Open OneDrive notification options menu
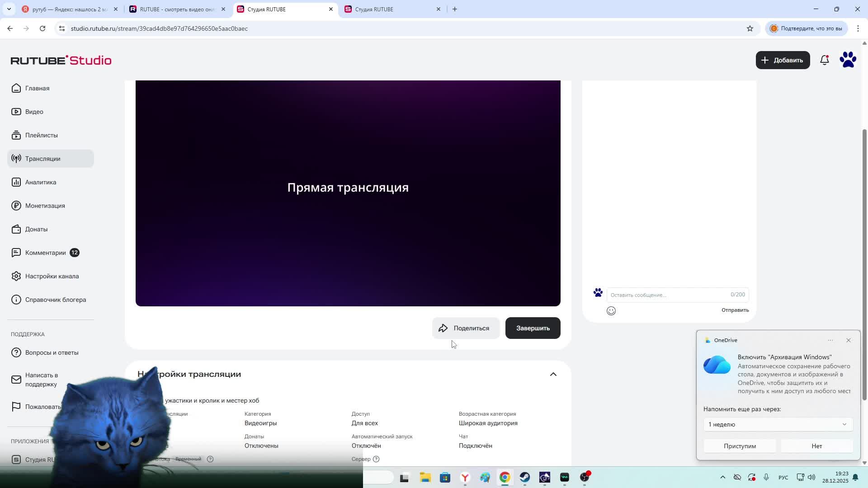 click(x=830, y=340)
